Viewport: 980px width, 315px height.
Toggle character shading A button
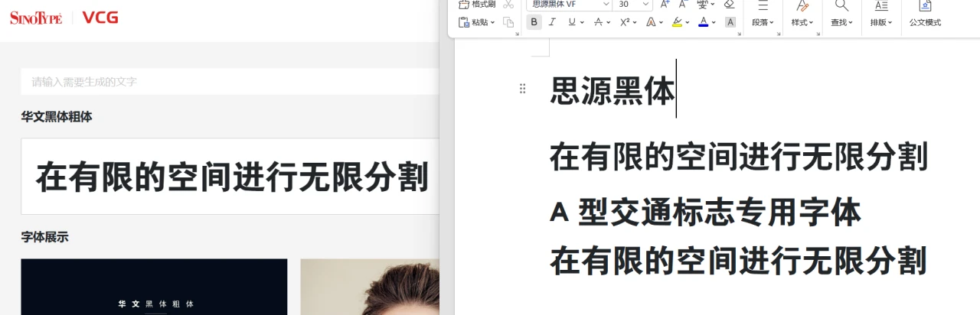coord(730,22)
